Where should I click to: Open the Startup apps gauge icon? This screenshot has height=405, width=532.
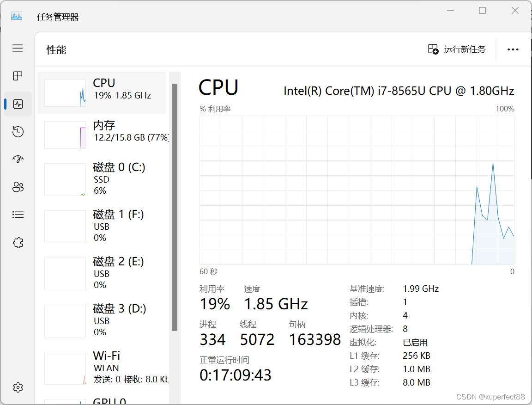[18, 159]
